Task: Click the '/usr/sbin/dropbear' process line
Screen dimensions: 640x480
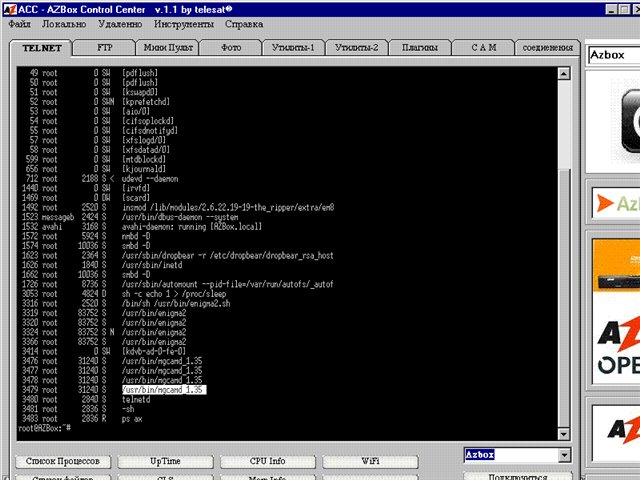Action: pyautogui.click(x=227, y=256)
